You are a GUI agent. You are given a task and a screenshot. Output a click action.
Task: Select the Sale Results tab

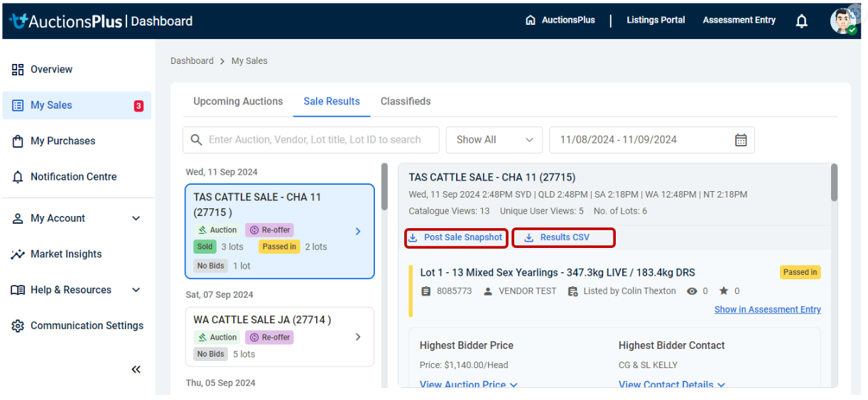[x=332, y=102]
